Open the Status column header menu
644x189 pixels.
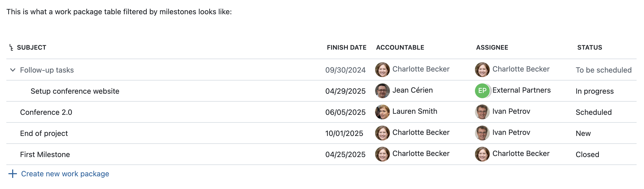[589, 48]
